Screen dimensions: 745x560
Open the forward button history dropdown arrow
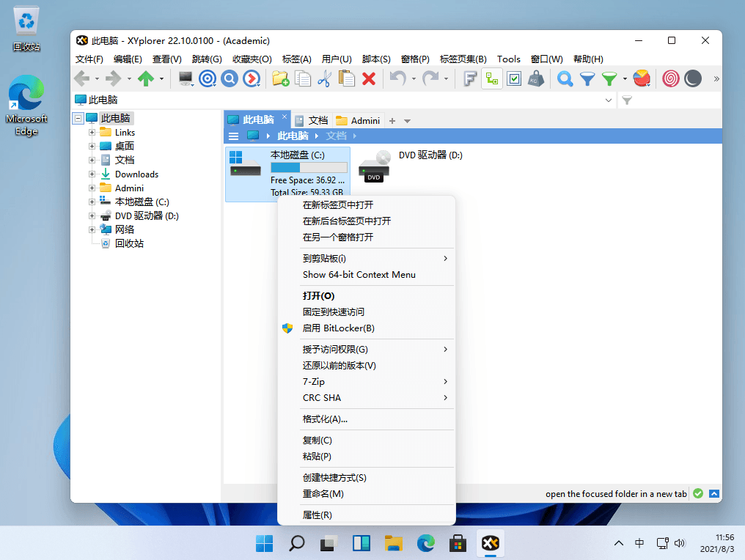129,79
